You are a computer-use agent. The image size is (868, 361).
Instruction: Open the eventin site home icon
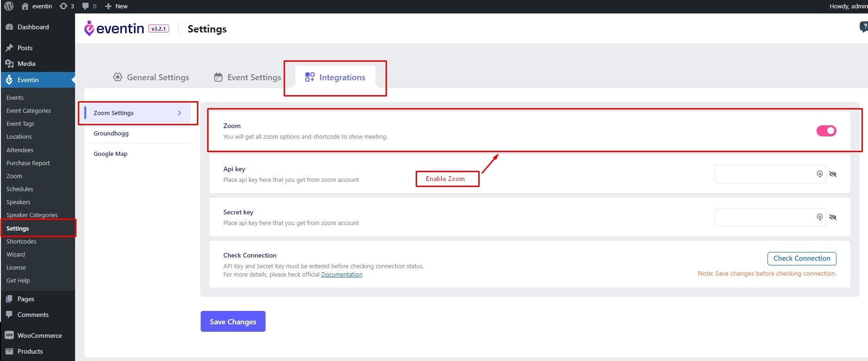coord(25,6)
